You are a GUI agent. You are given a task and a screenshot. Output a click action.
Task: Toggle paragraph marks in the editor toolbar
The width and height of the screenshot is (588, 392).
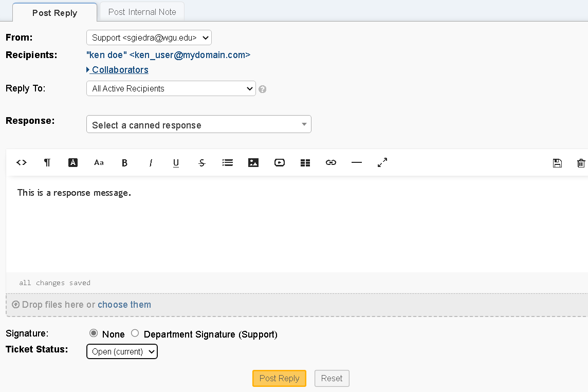click(x=47, y=162)
